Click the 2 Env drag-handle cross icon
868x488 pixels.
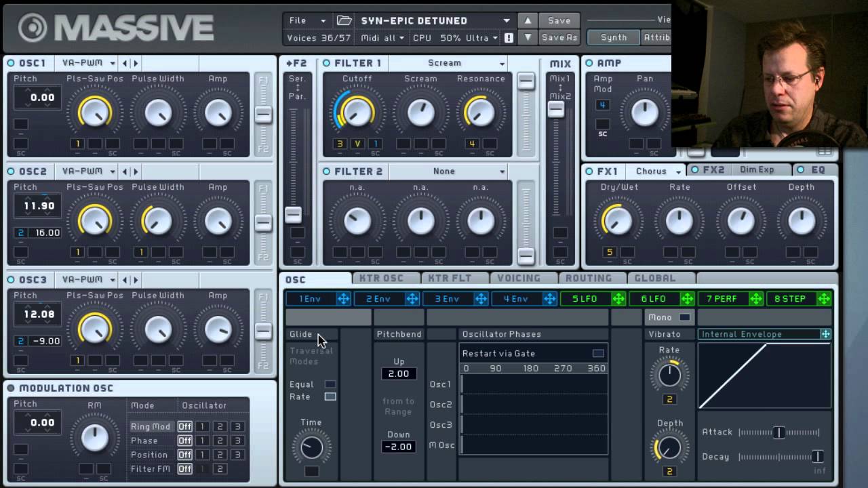[x=412, y=299]
